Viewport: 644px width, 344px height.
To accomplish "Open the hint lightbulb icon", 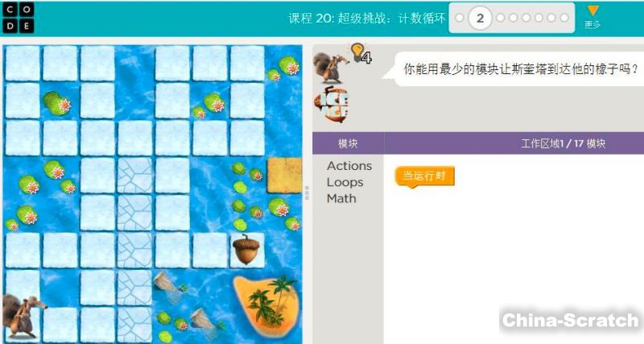I will (x=361, y=53).
